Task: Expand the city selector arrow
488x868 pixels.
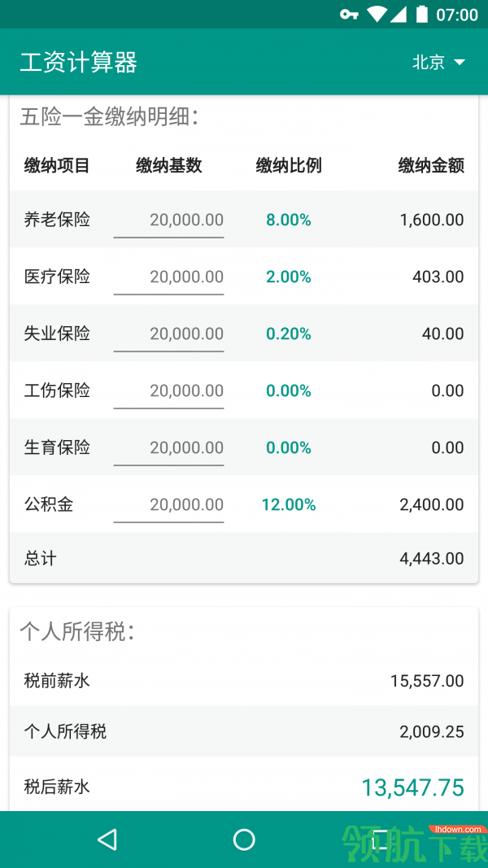Action: [x=459, y=63]
